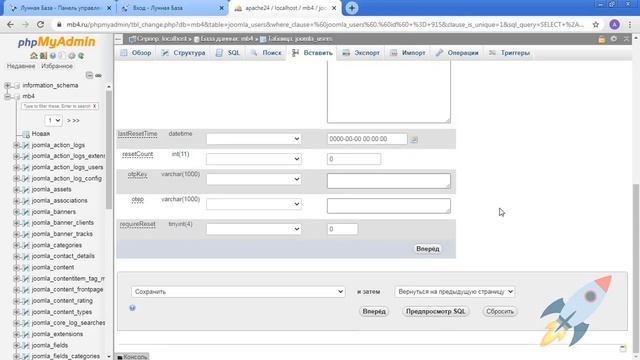Open the Операции tab

coord(457,53)
